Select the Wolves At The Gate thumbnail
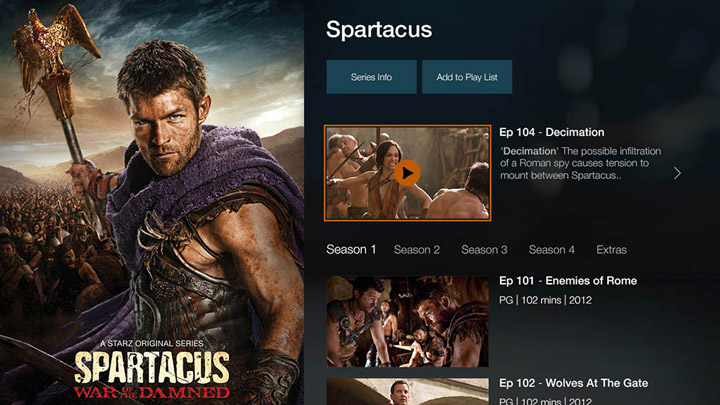 tap(407, 392)
